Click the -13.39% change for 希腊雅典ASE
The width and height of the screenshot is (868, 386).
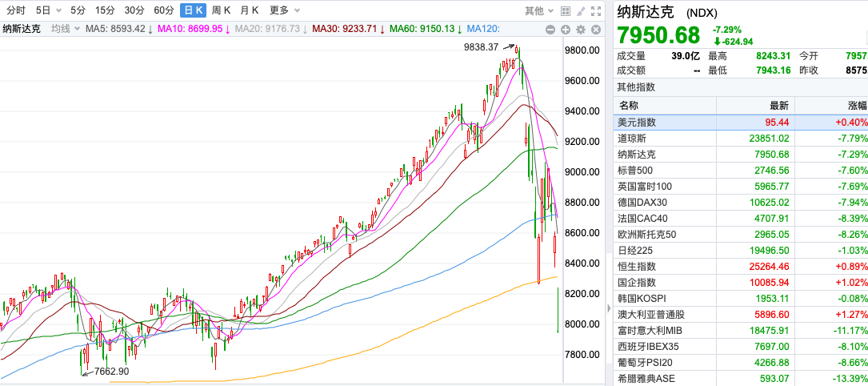pyautogui.click(x=851, y=379)
